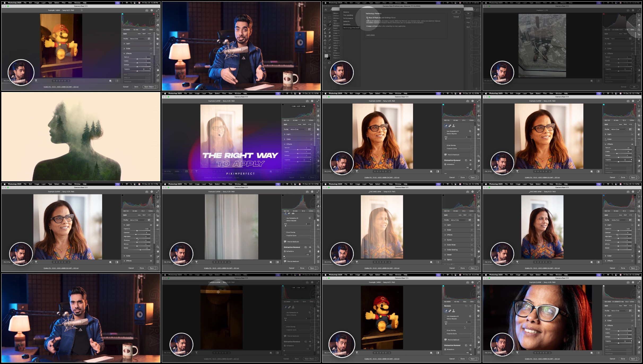643x364 pixels.
Task: Click Open Object button in the 12:05PM frame
Action: pos(149,87)
